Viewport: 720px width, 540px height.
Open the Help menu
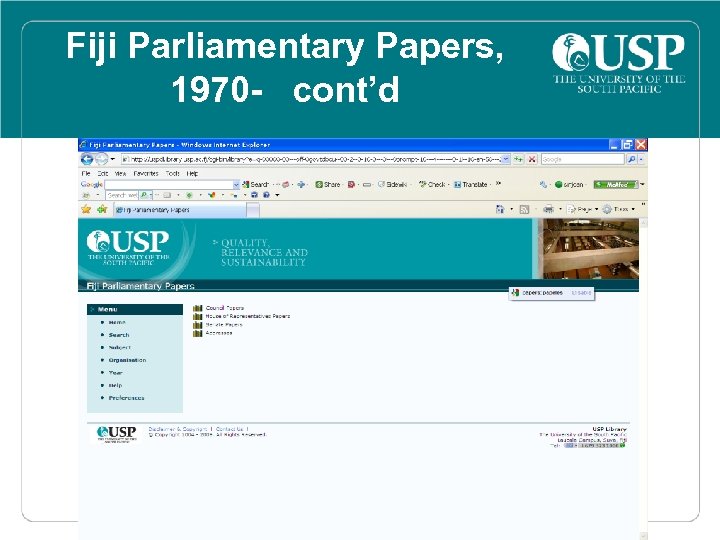(192, 174)
